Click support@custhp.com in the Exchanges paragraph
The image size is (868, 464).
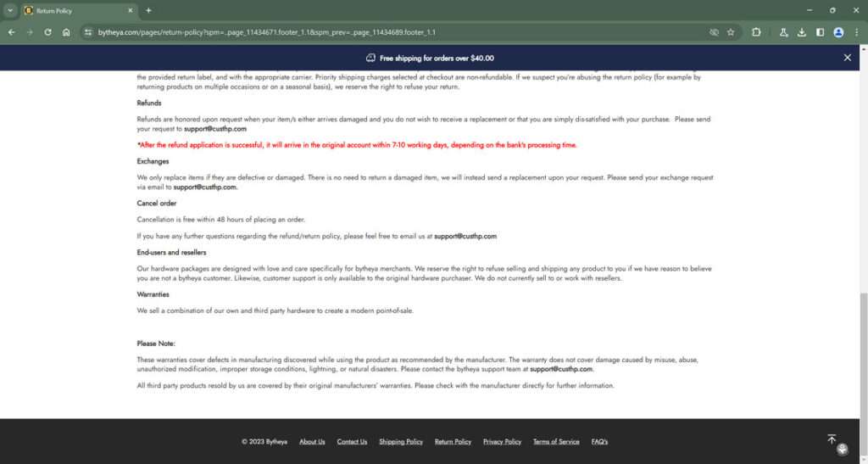point(205,187)
